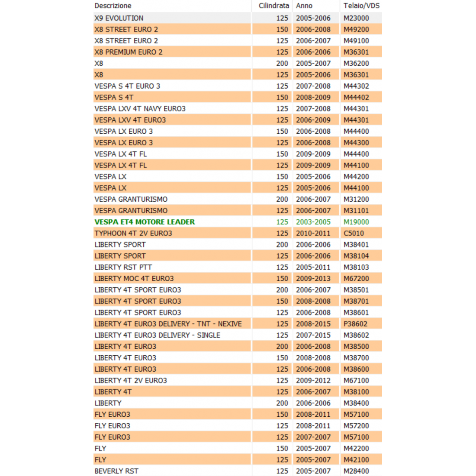Select the VESPA S 4T EURO 3 row
Screen dimensions: 476x476
[x=127, y=86]
